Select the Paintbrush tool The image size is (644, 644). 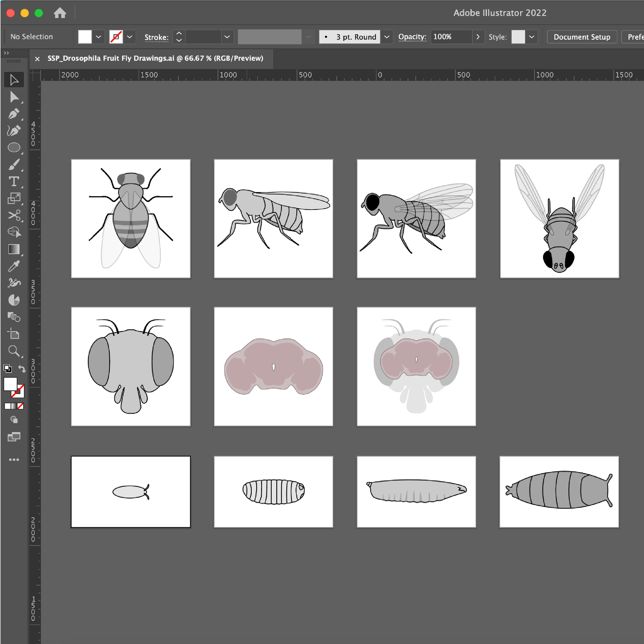(14, 164)
